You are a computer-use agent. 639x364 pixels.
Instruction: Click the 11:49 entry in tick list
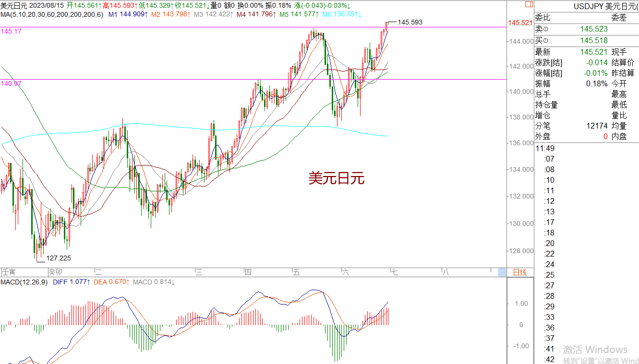545,148
